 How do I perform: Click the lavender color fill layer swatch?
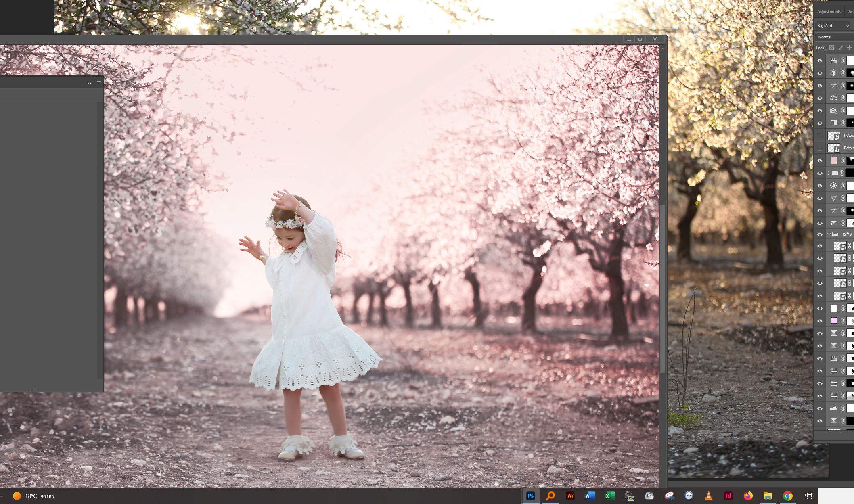(833, 321)
